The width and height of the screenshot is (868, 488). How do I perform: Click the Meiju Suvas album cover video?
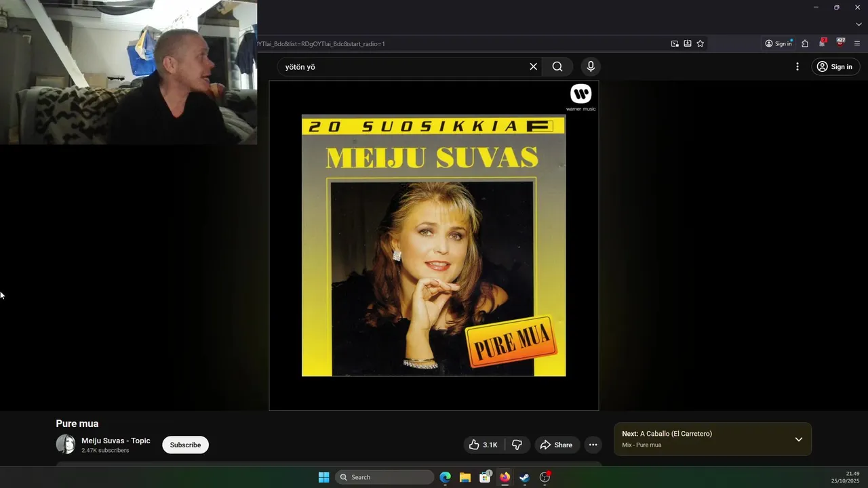[x=434, y=245]
